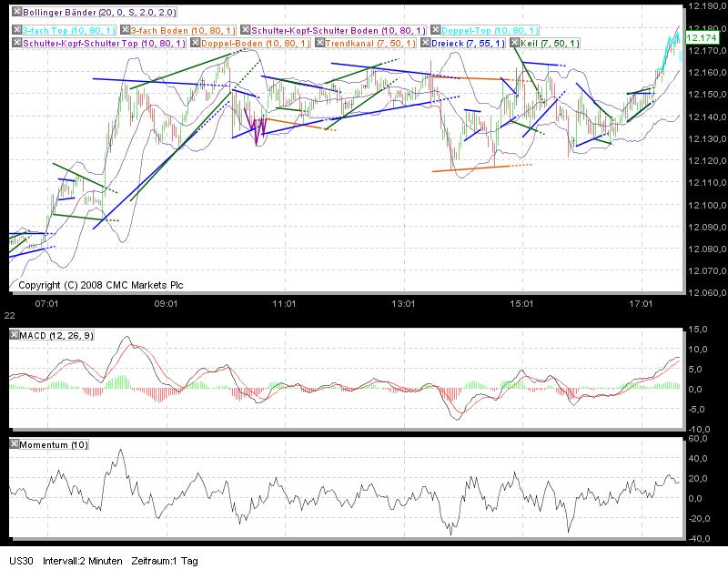This screenshot has height=569, width=728.
Task: Remove the Trendkanal pattern overlay
Action: coord(319,43)
